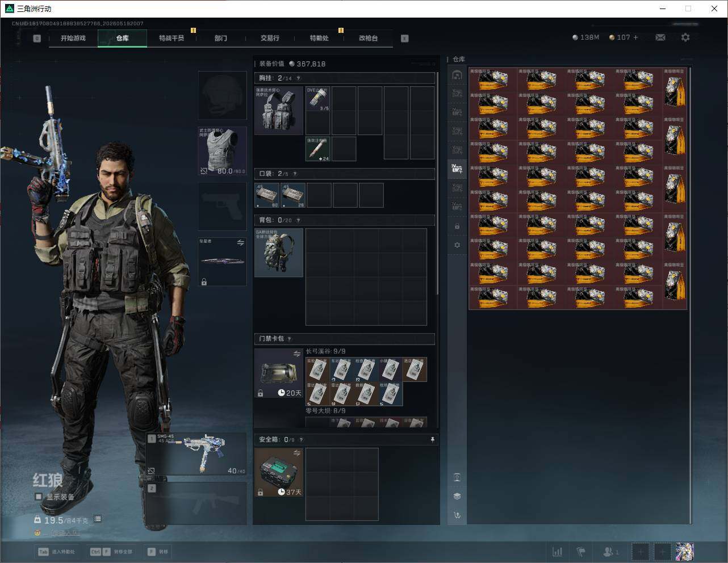Toggle swap arrows on the keycard case

click(296, 354)
